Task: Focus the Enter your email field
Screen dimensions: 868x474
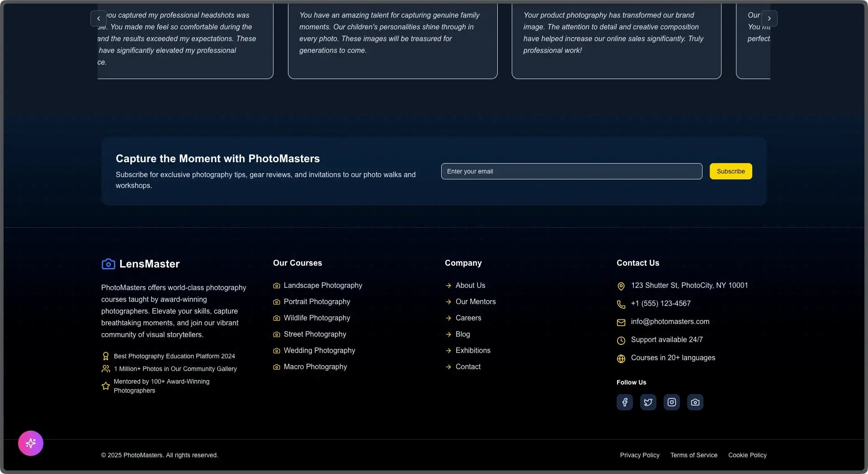Action: pos(571,171)
